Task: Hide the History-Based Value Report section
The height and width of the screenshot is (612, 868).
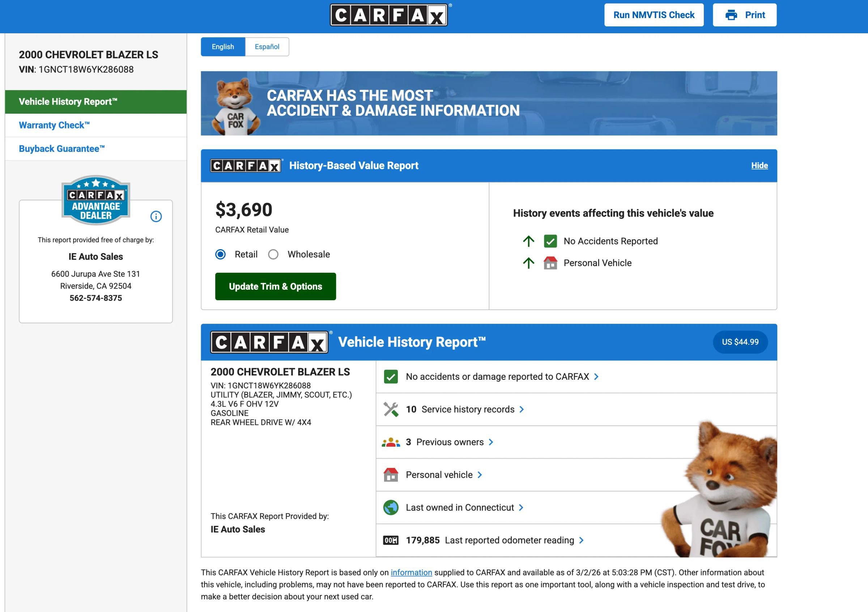Action: [759, 166]
